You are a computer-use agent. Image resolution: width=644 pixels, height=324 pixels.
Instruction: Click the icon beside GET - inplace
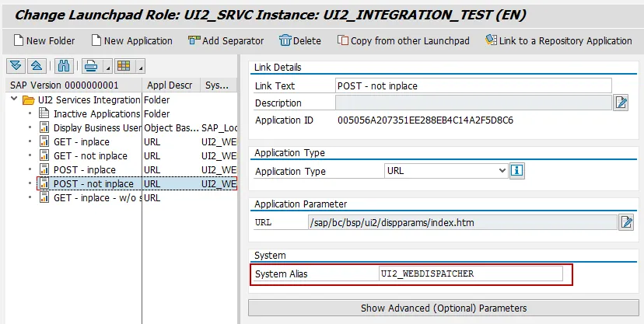tap(44, 141)
